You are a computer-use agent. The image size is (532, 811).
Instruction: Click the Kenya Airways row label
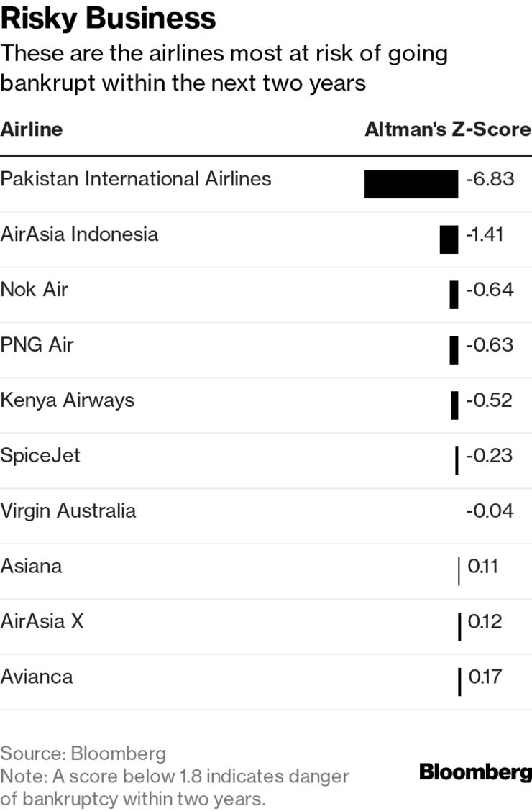coord(67,400)
